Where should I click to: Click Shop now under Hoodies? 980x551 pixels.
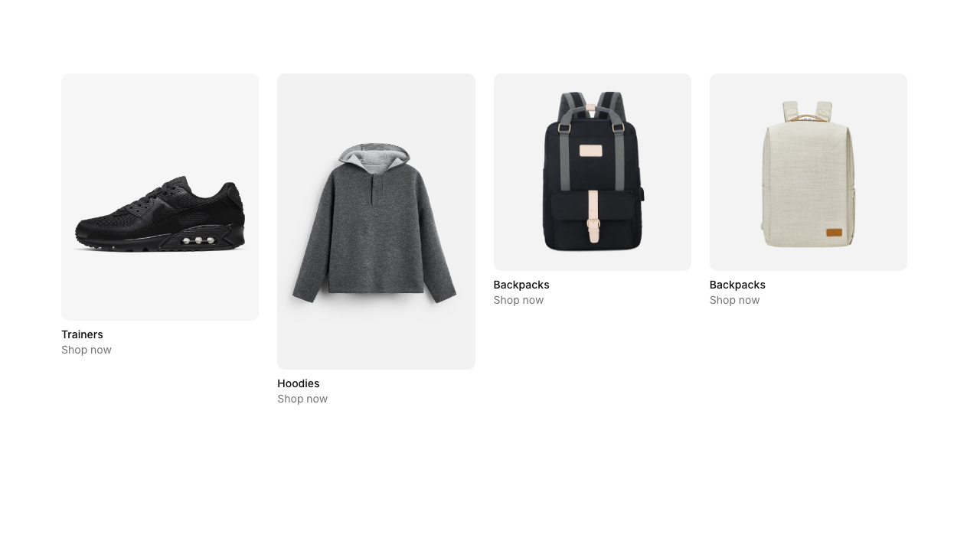pos(302,399)
